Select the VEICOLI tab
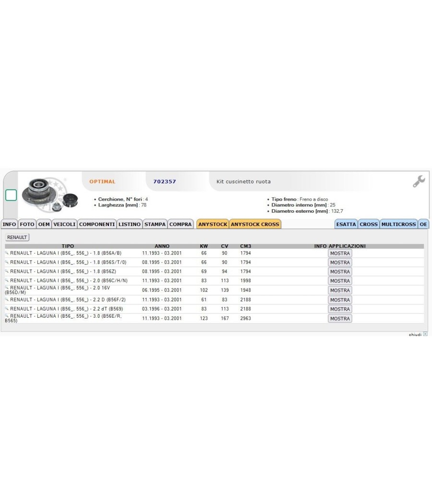 [x=64, y=224]
